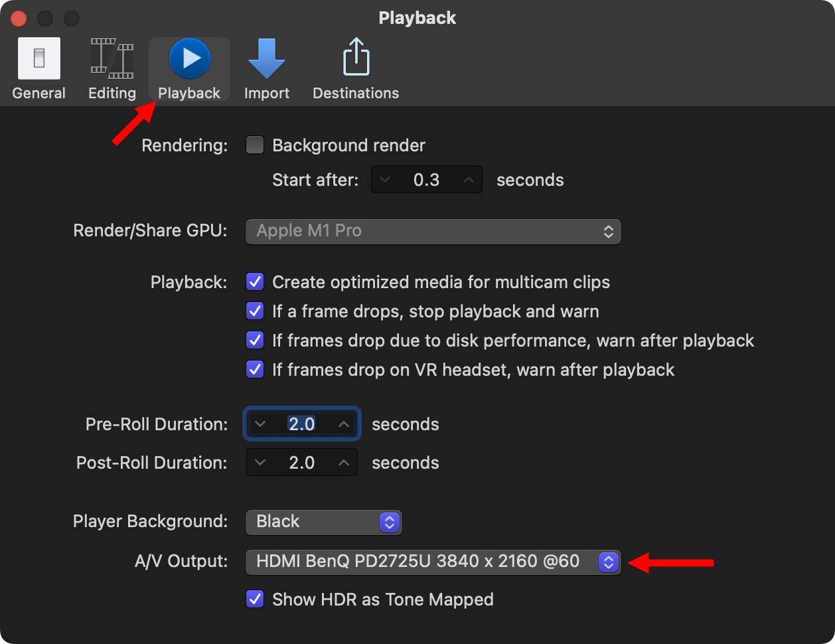Viewport: 835px width, 644px height.
Task: Open the Render/Share GPU dropdown
Action: tap(433, 231)
